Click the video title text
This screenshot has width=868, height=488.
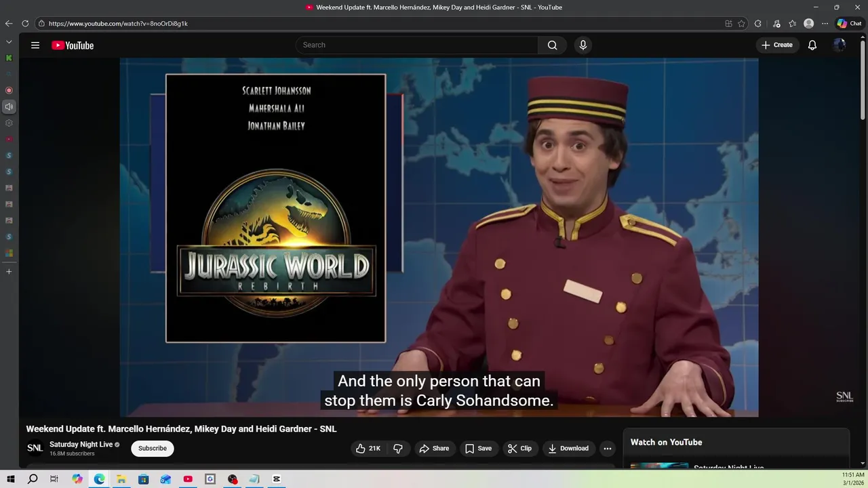click(181, 429)
